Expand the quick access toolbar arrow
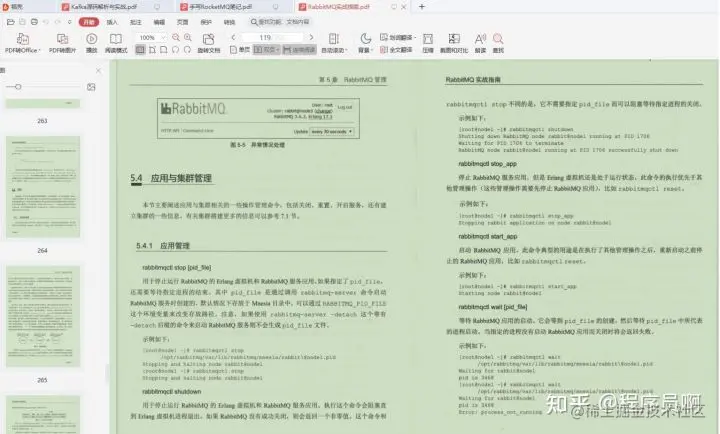Viewport: 720px width, 434px height. coord(69,22)
